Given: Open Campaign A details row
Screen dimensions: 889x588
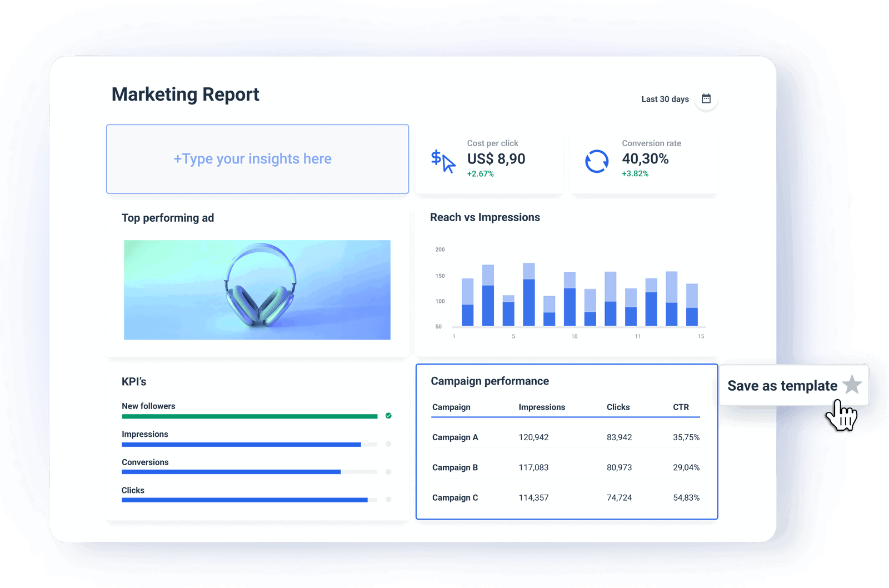Looking at the screenshot, I should pos(455,437).
